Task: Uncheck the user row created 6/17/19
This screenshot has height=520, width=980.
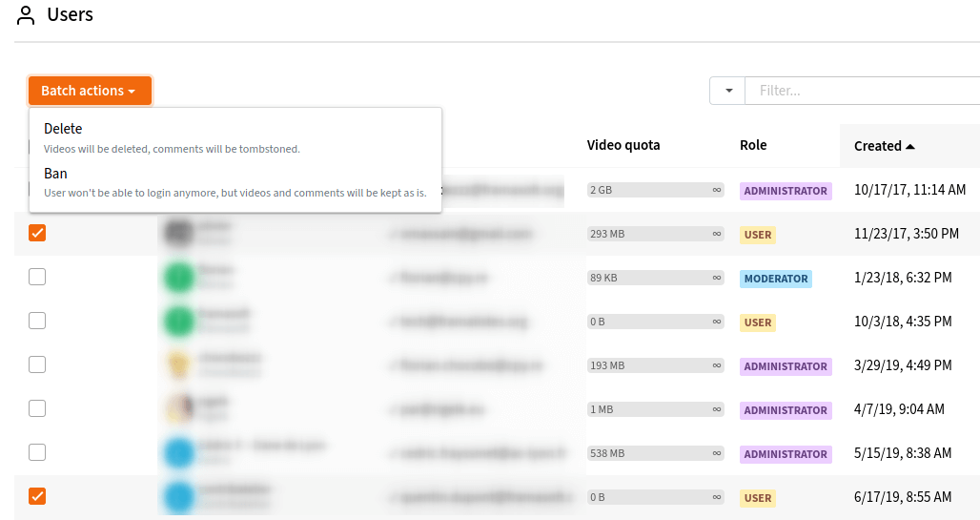Action: click(37, 496)
